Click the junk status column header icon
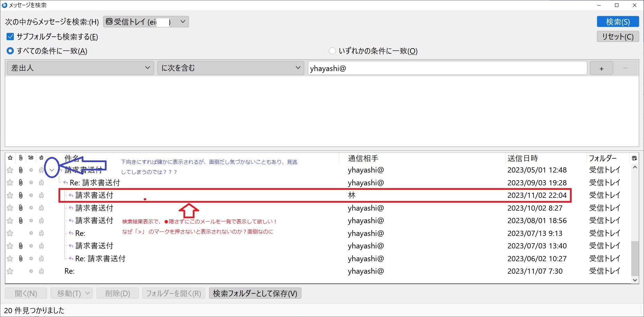Screen dimensions: 644x317 [x=41, y=158]
